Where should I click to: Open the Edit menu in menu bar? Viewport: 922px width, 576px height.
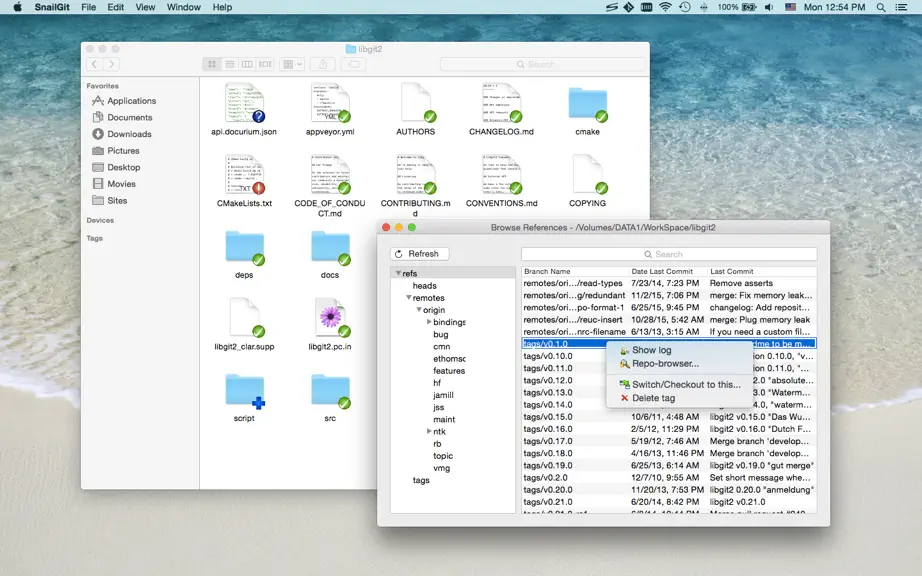coord(115,7)
